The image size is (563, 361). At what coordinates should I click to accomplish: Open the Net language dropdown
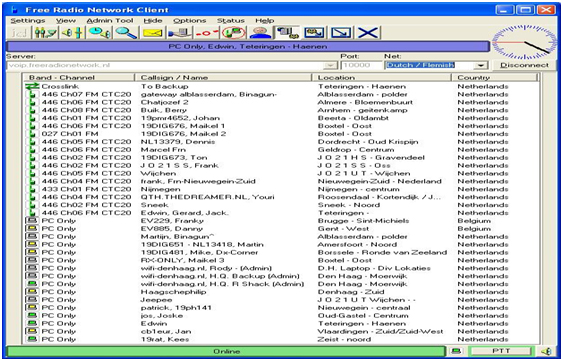click(x=480, y=65)
